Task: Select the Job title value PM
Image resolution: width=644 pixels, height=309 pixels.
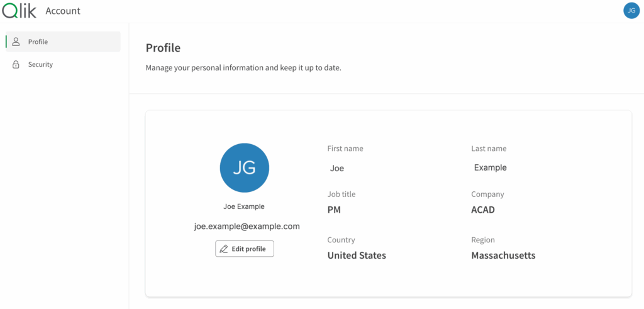Action: (334, 210)
